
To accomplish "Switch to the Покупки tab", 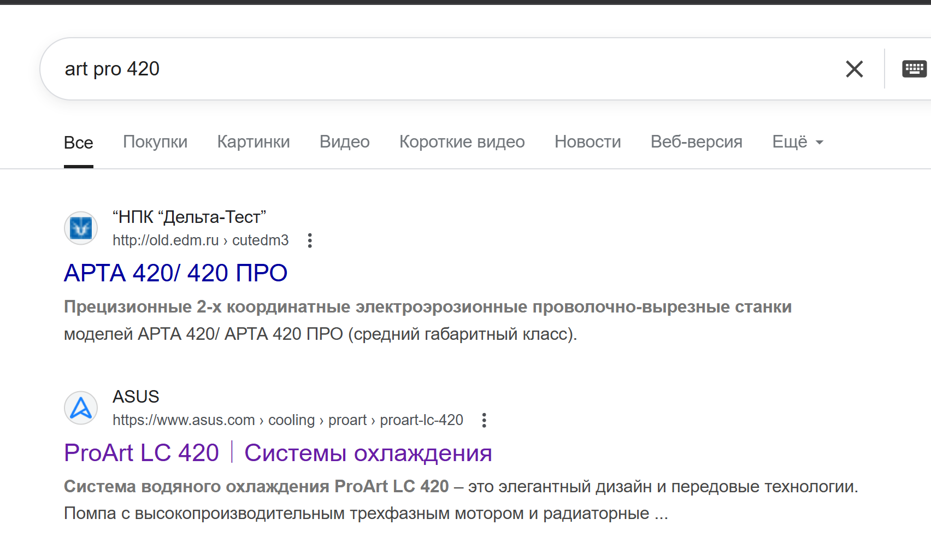I will (155, 142).
